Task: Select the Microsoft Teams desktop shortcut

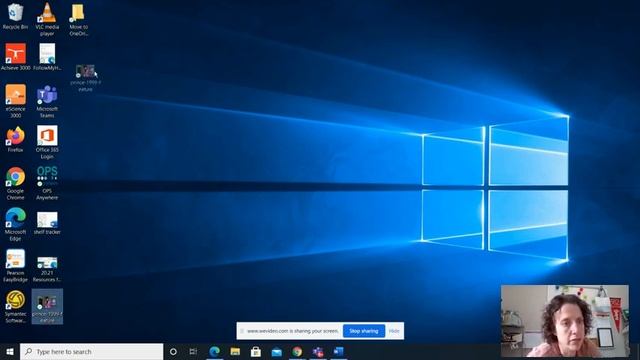Action: (x=47, y=101)
